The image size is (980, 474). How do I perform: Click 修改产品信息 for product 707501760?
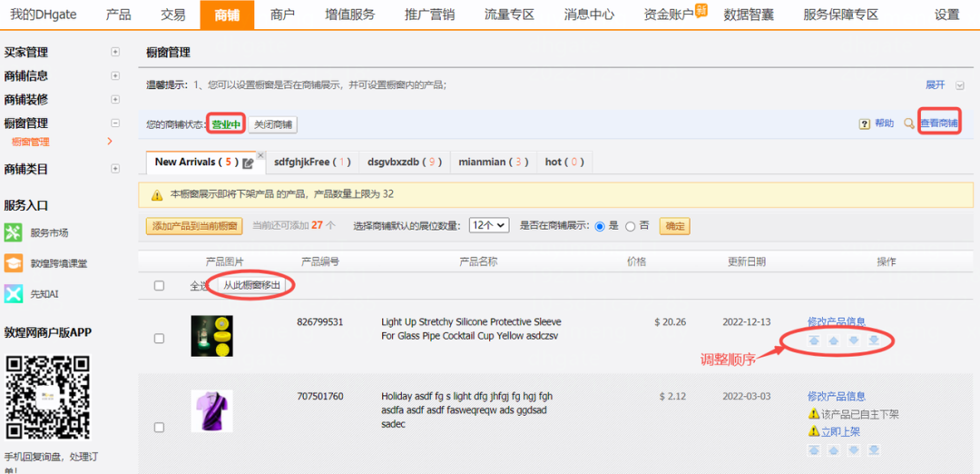[x=837, y=396]
